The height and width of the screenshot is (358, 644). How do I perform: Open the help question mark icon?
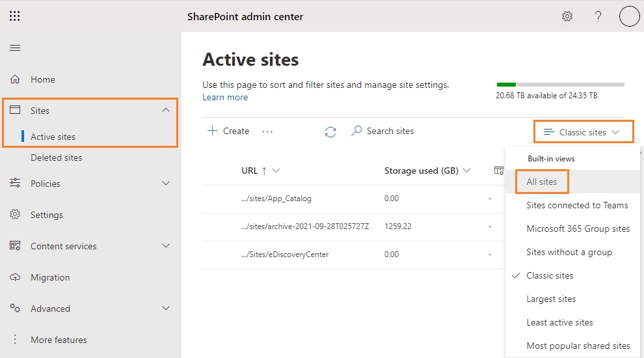598,16
